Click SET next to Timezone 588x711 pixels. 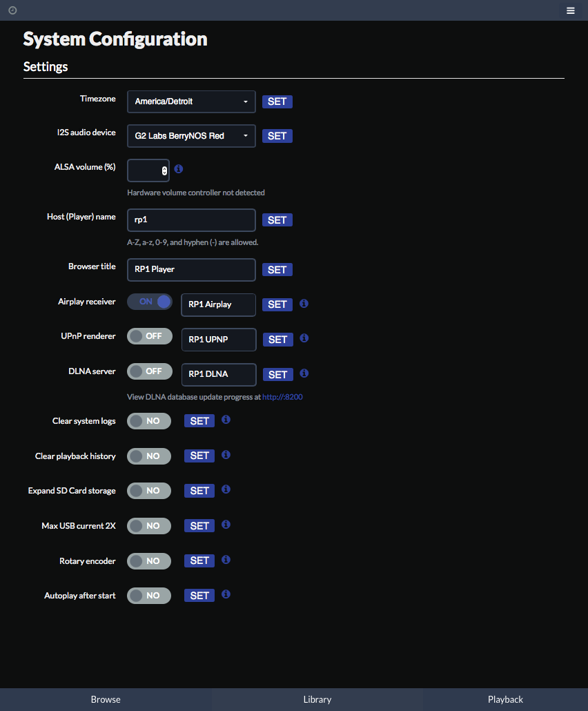[277, 101]
